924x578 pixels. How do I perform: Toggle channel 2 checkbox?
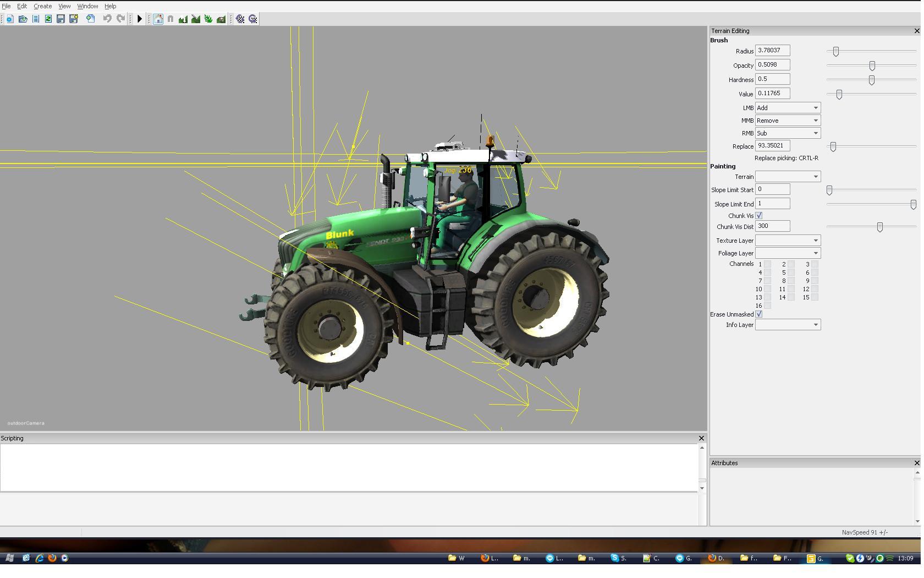click(791, 264)
